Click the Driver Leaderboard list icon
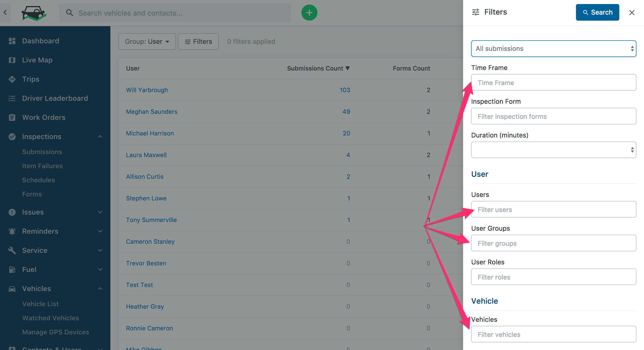The width and height of the screenshot is (644, 350). click(x=12, y=98)
